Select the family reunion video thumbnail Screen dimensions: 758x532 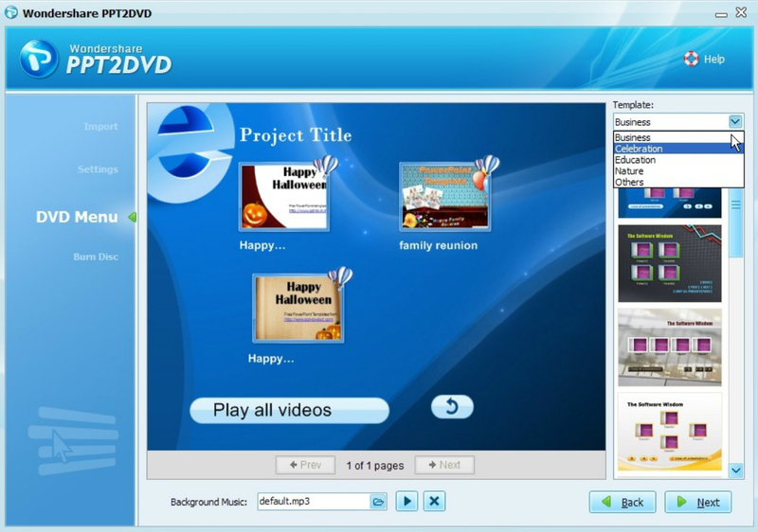point(444,197)
